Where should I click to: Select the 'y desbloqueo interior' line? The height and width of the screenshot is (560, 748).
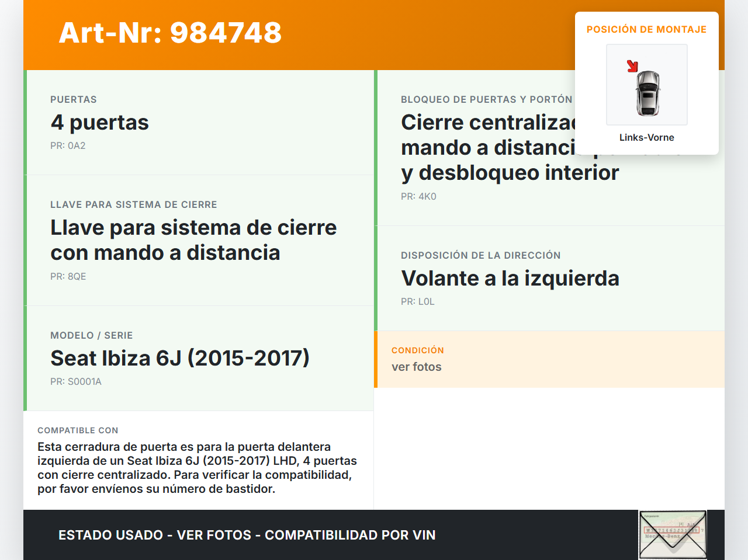510,173
